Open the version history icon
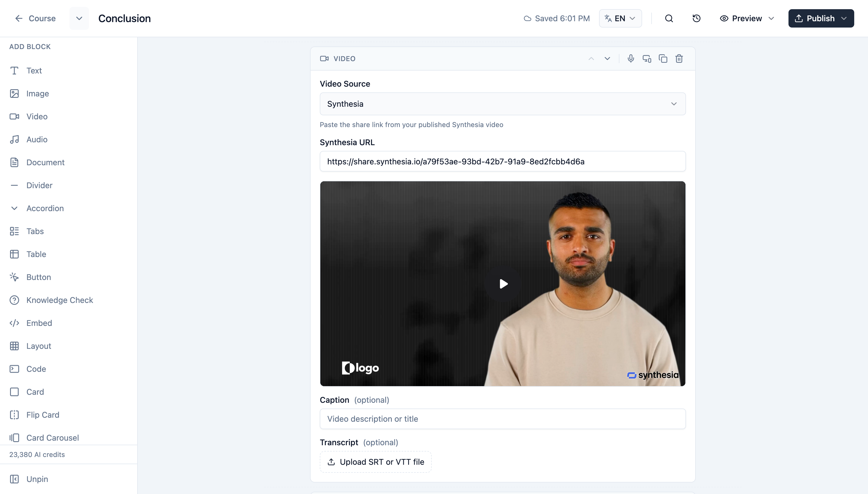Viewport: 868px width, 494px height. [696, 18]
